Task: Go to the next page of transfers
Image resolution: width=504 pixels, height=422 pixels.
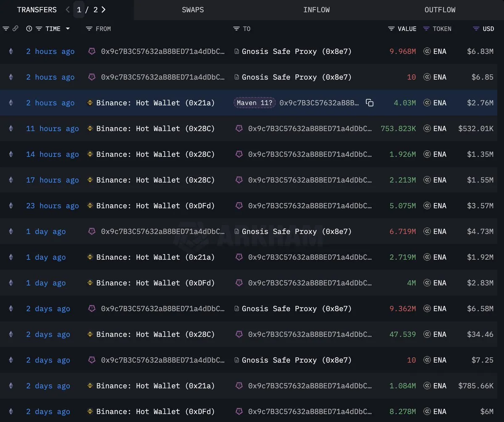Action: [103, 10]
